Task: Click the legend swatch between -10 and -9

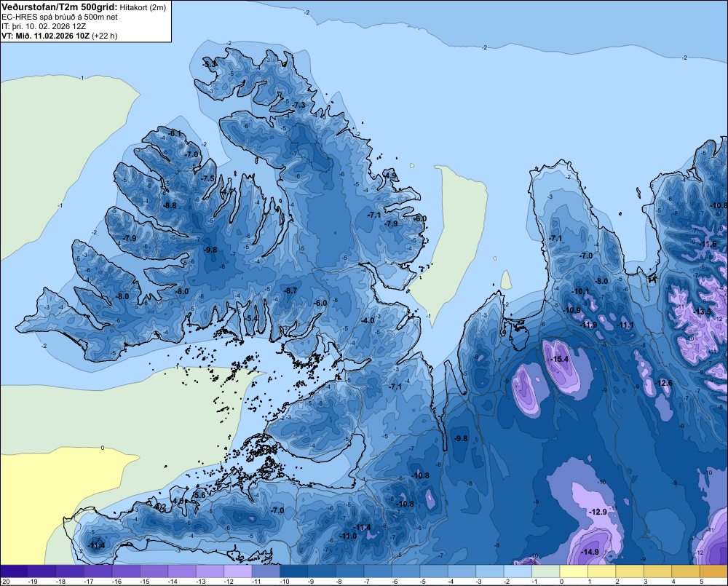Action: tap(294, 571)
